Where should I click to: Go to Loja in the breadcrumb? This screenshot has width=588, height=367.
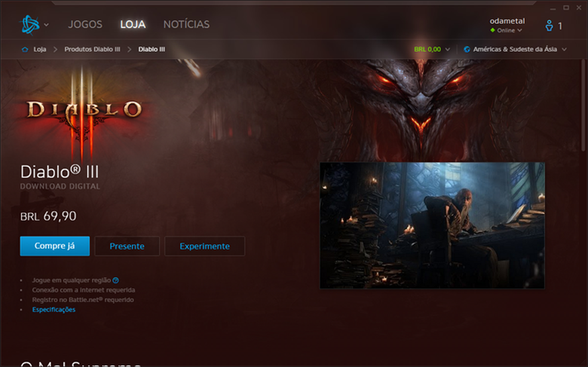pos(40,49)
